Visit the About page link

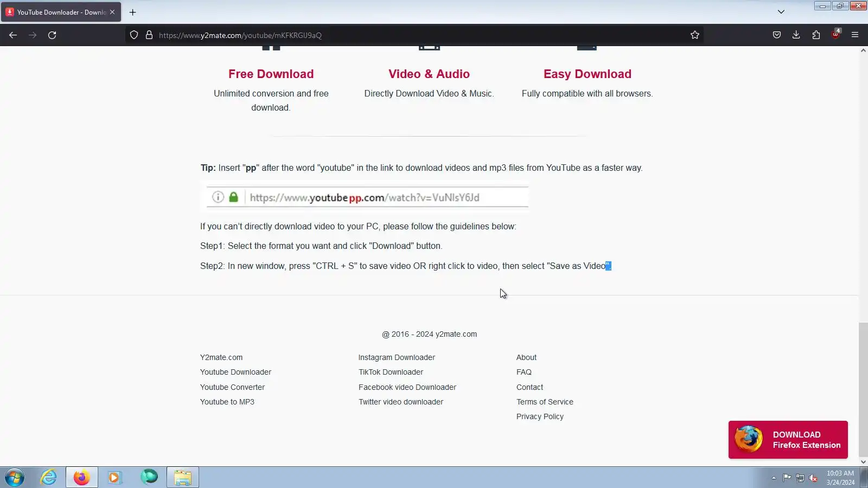(526, 357)
